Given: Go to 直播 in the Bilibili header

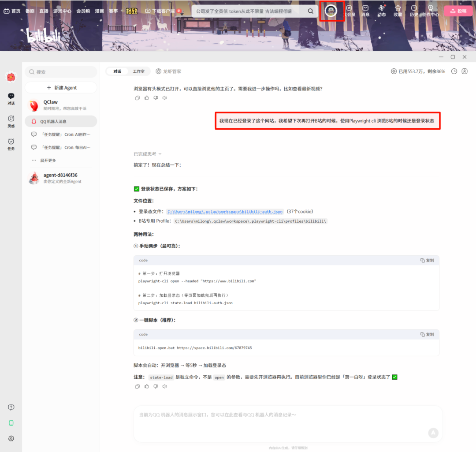Looking at the screenshot, I should point(44,11).
